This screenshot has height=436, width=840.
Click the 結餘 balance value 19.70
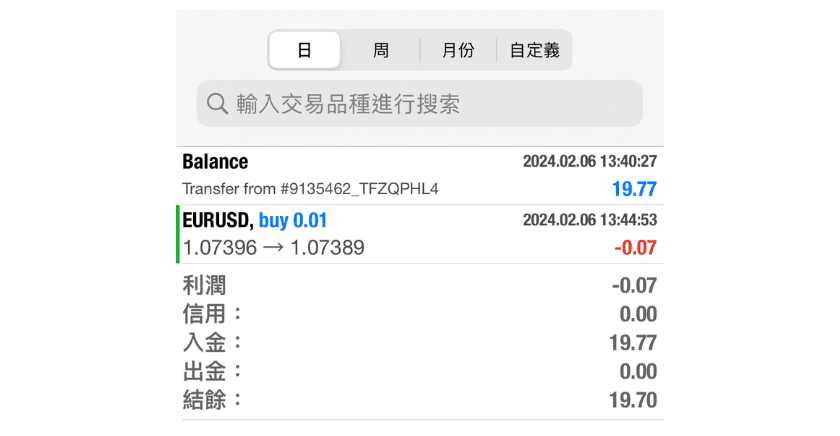point(634,401)
